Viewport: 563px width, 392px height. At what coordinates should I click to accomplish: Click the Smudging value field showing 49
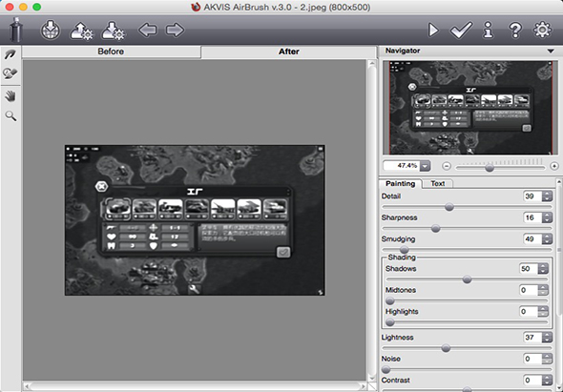coord(532,239)
